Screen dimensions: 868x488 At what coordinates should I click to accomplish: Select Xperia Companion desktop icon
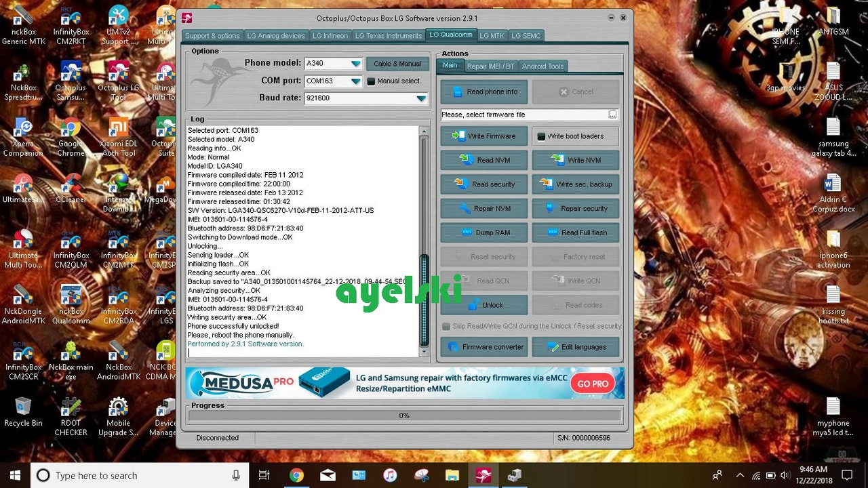click(24, 136)
